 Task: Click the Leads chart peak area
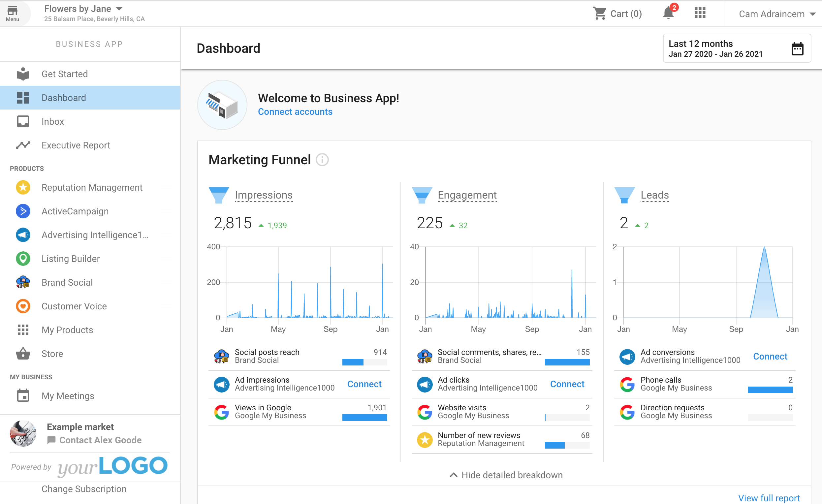(x=764, y=284)
